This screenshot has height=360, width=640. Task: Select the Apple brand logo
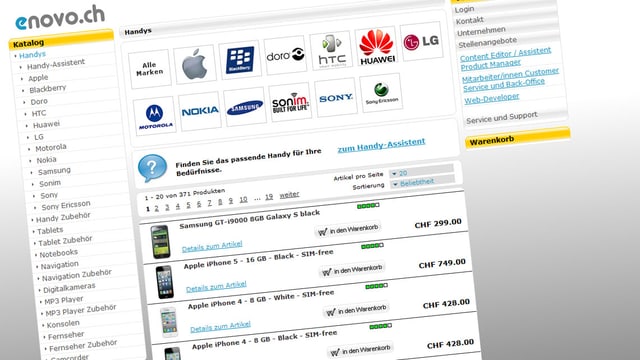195,65
